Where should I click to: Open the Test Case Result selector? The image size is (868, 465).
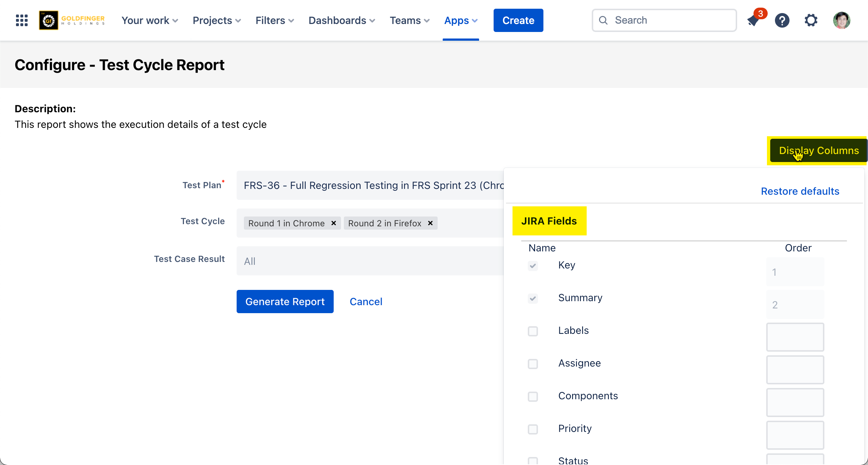pos(370,261)
